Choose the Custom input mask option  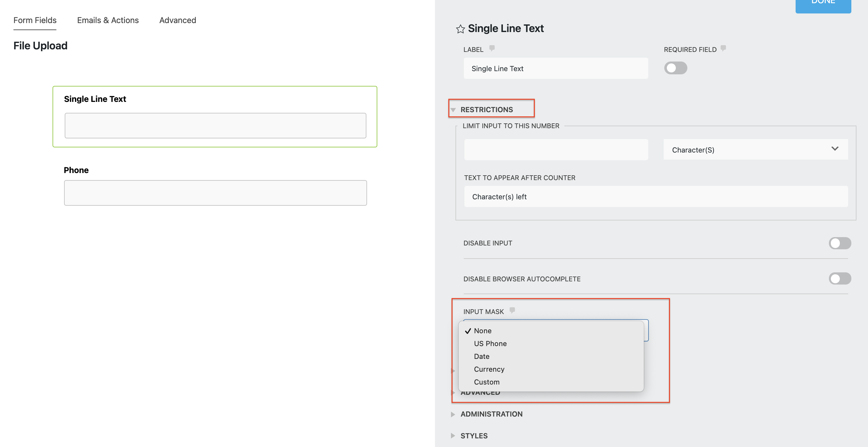click(486, 382)
